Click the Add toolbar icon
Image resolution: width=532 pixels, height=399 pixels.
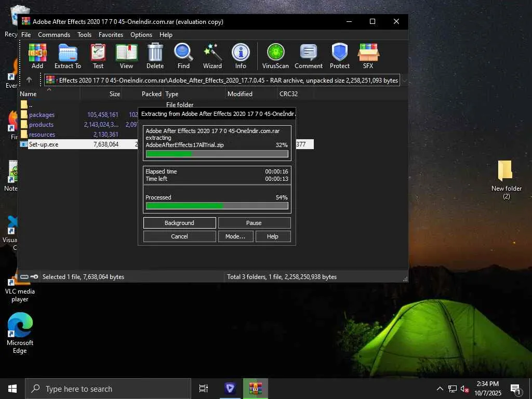pos(37,56)
